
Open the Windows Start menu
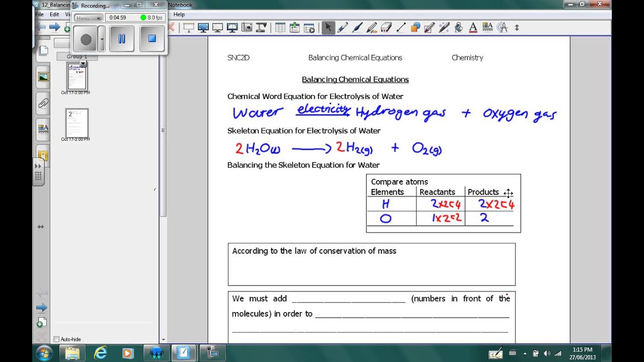pyautogui.click(x=43, y=353)
